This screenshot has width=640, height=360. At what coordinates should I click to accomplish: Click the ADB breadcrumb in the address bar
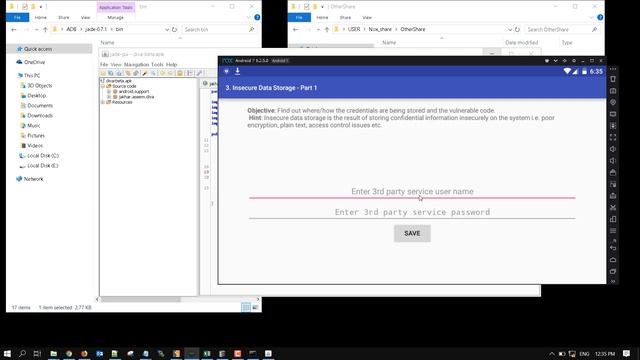coord(71,29)
